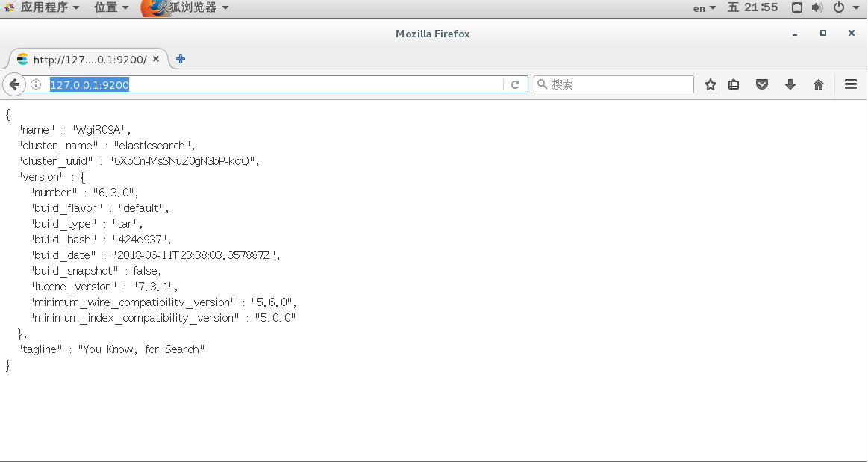The width and height of the screenshot is (868, 462).
Task: Open downloads arrow icon
Action: [790, 84]
